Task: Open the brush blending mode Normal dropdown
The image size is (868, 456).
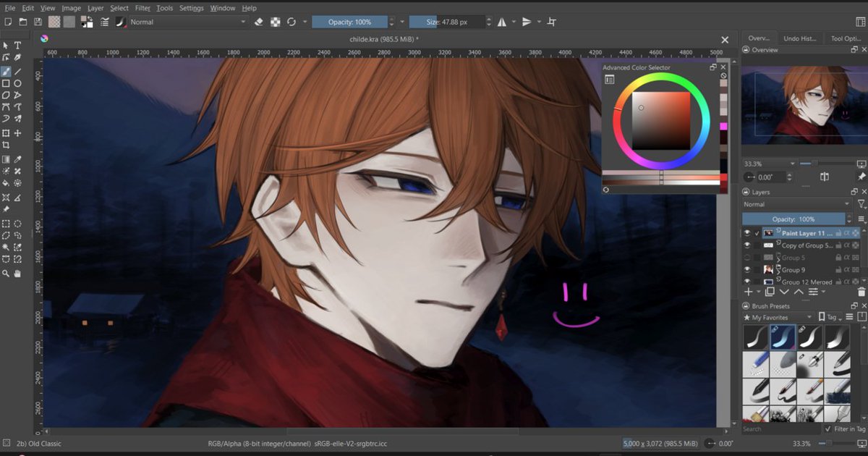Action: click(x=188, y=22)
